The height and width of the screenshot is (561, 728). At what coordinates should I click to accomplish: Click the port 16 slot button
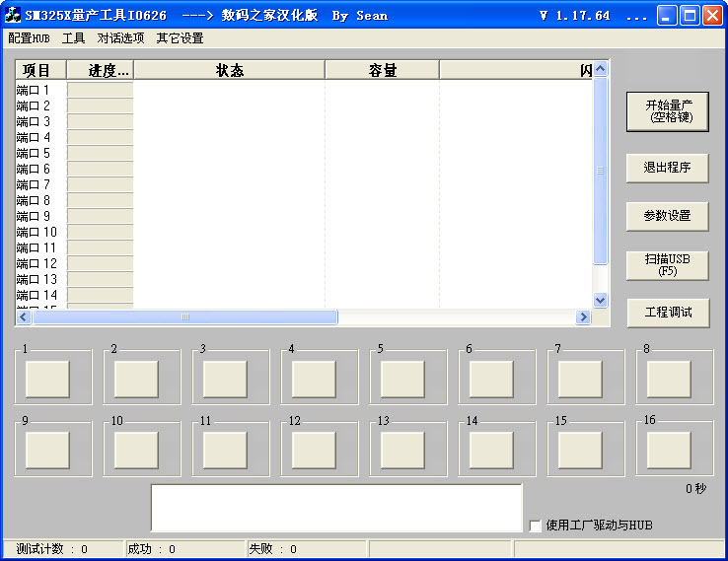click(x=669, y=450)
